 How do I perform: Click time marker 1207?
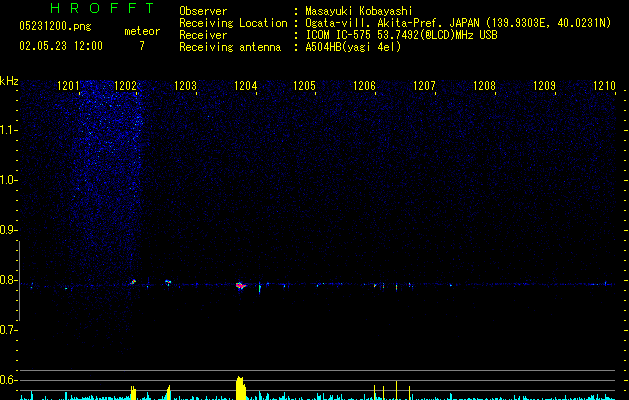coord(424,86)
